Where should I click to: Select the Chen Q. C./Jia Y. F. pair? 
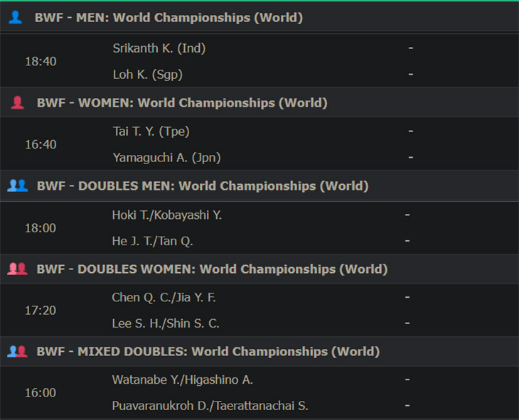(164, 297)
